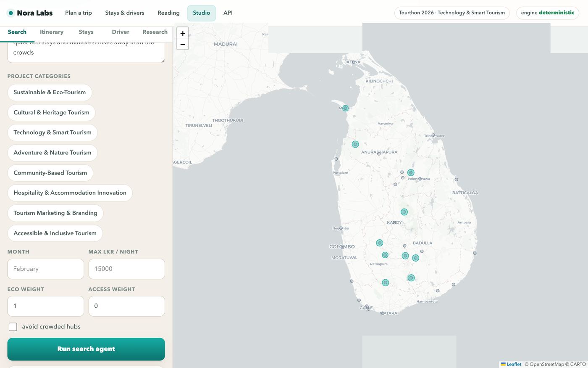This screenshot has width=588, height=368.
Task: Select the Search tab
Action: (x=17, y=32)
